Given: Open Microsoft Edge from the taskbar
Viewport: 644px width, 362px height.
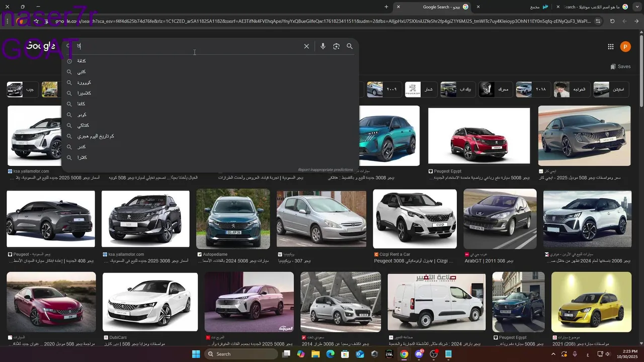Looking at the screenshot, I should coord(330,354).
